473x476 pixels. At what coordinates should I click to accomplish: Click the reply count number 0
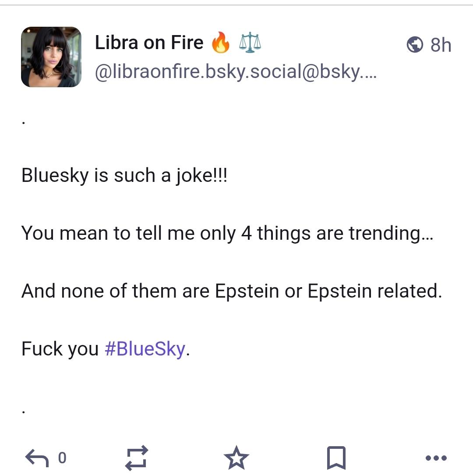click(62, 458)
